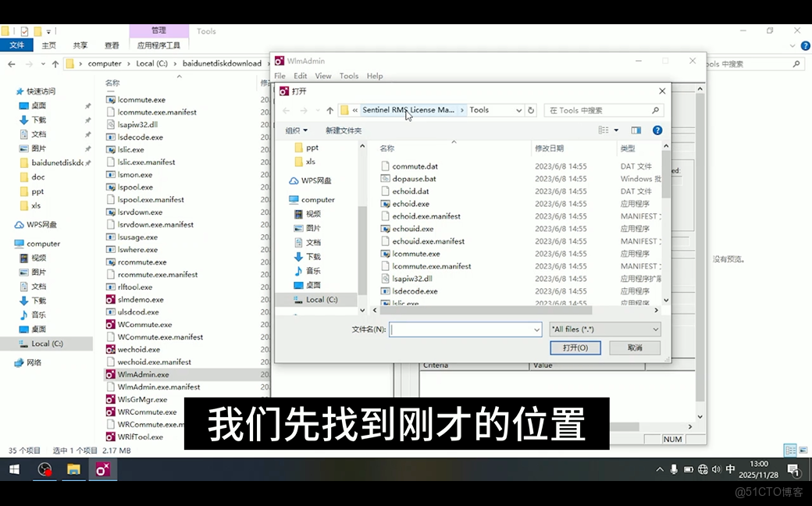Click the back arrow in the Explorer window
Viewport: 812px width, 506px height.
[11, 63]
